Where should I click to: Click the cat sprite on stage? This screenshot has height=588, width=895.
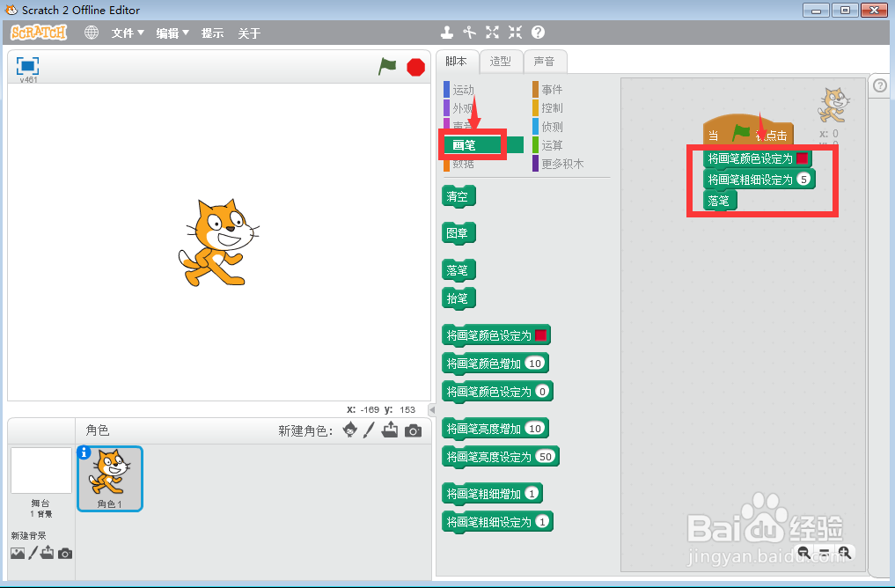(x=218, y=242)
